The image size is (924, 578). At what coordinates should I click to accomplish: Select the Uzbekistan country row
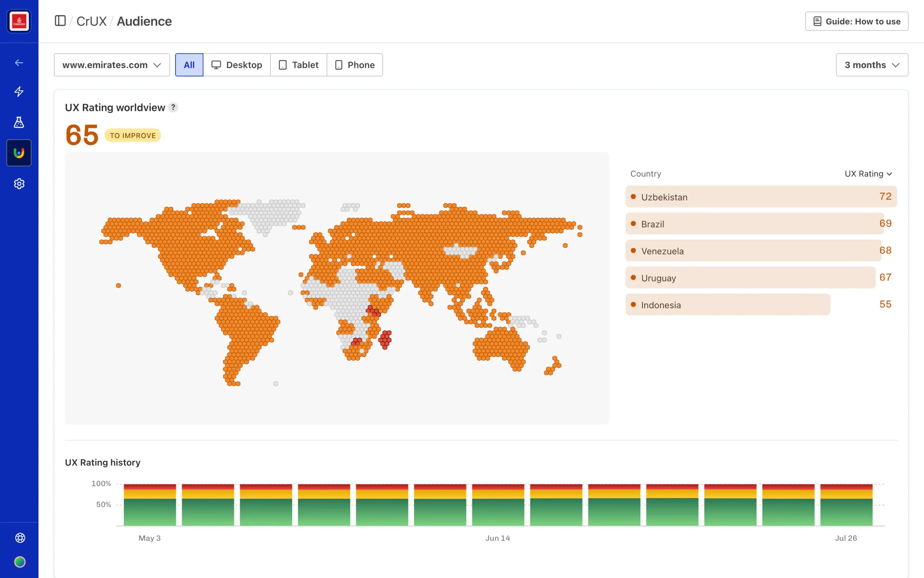click(761, 197)
